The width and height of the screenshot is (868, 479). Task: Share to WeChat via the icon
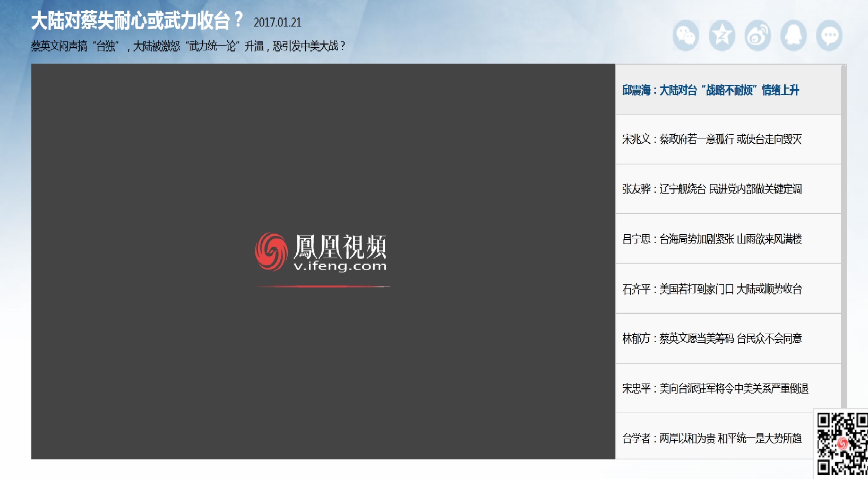[x=685, y=36]
